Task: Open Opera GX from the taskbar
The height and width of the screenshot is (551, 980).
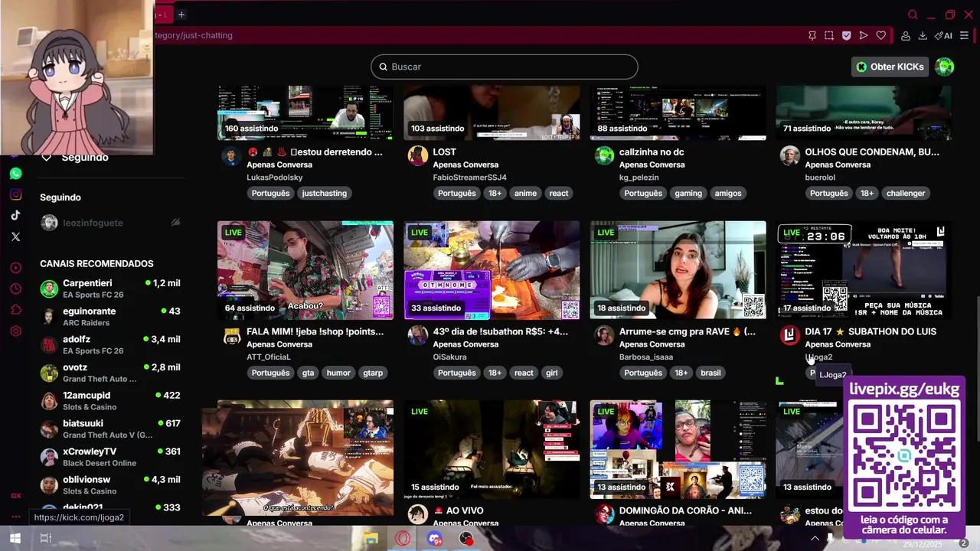Action: 403,539
